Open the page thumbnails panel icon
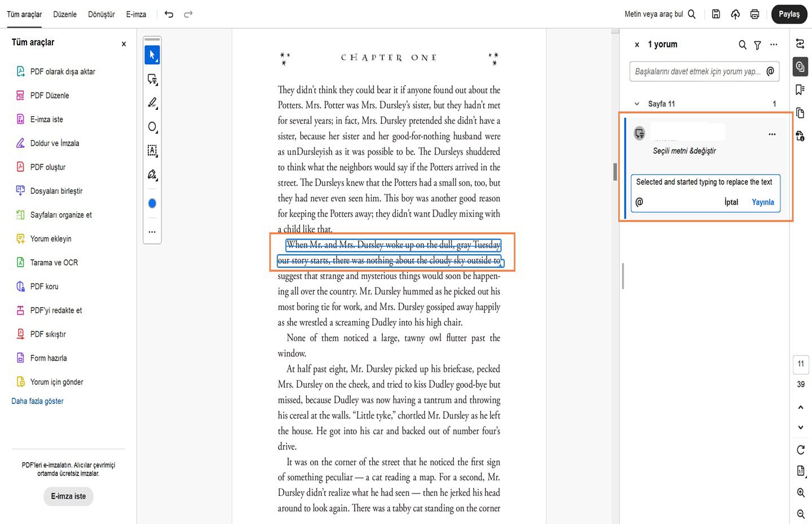This screenshot has width=812, height=524. pyautogui.click(x=800, y=113)
